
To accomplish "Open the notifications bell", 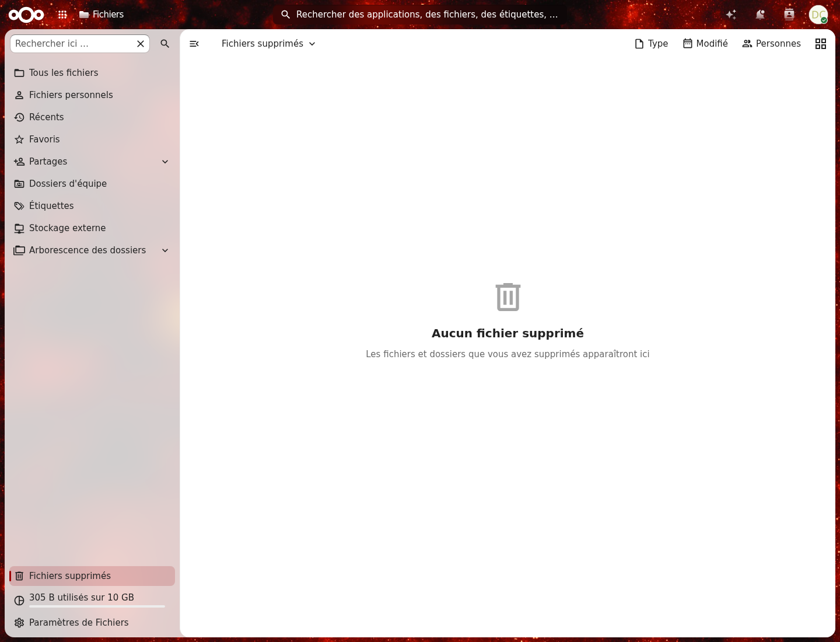I will tap(760, 15).
